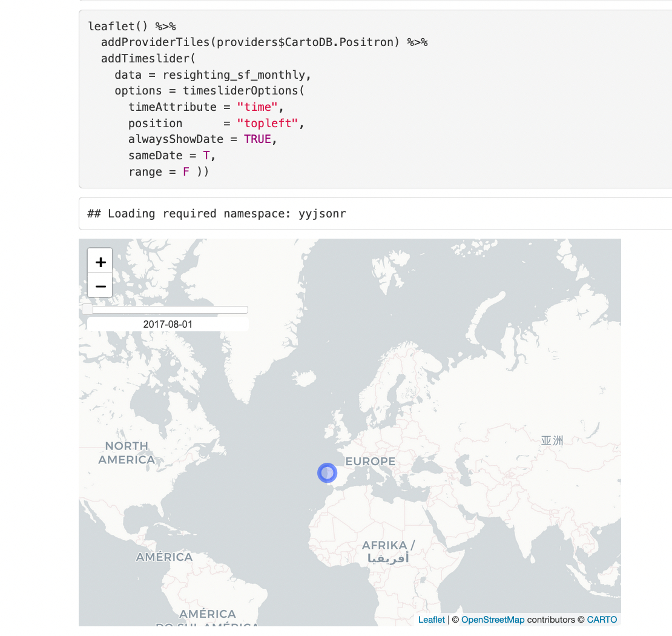The height and width of the screenshot is (636, 672).
Task: Click the "topleft" string in the code
Action: click(x=268, y=123)
